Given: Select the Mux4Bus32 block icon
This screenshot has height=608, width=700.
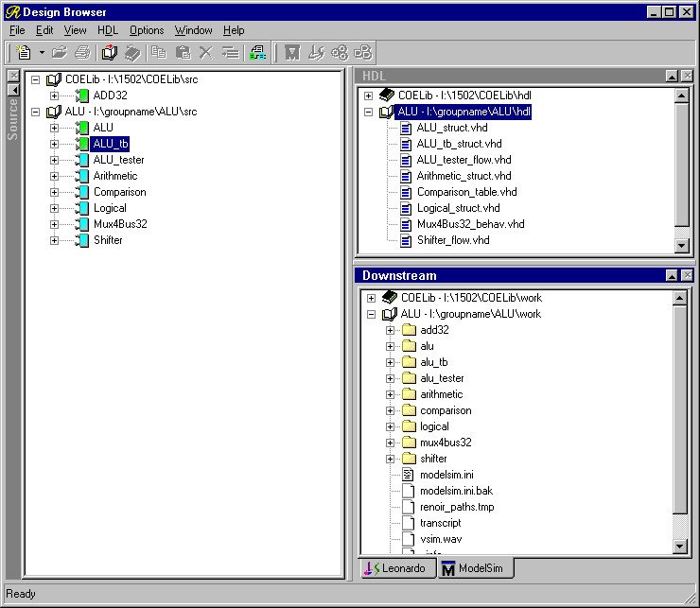Looking at the screenshot, I should point(81,224).
